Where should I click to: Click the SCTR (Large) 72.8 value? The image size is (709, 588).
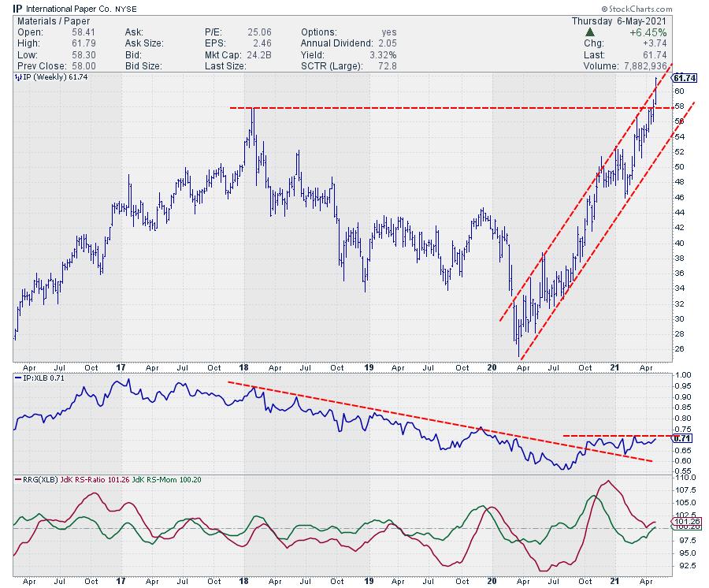(x=385, y=65)
